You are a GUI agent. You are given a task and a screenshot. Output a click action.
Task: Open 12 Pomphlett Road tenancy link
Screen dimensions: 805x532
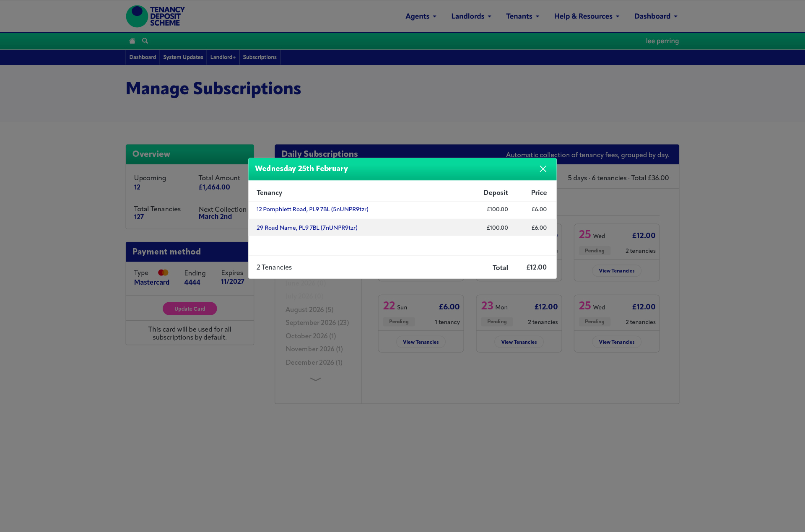pyautogui.click(x=312, y=209)
